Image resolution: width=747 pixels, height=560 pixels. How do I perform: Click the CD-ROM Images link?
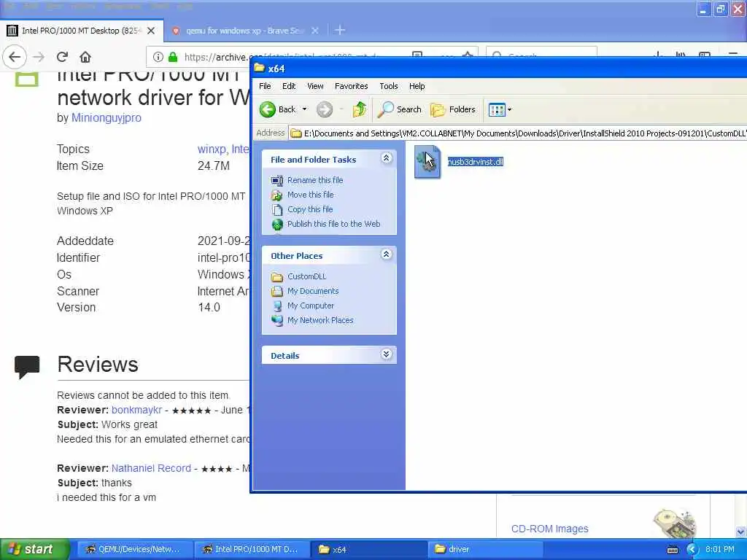coord(550,529)
